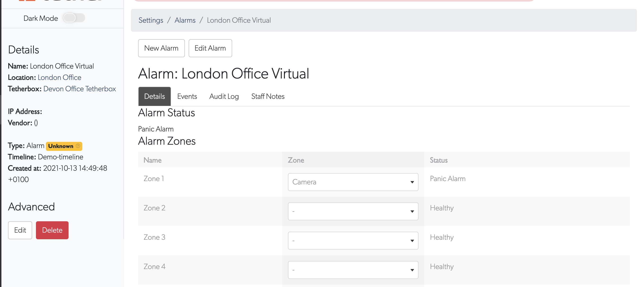Screen dimensions: 644x287
Task: Click the Edit Alarm button
Action: click(x=210, y=48)
